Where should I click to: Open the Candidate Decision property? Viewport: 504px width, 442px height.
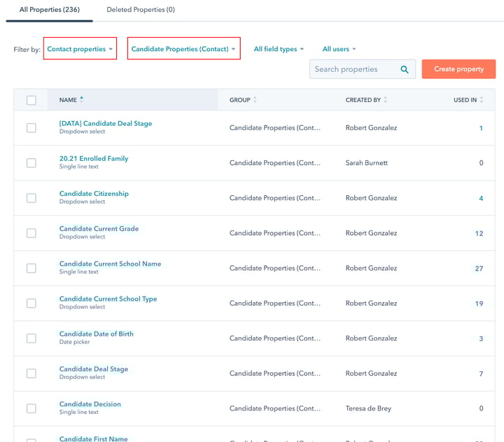[90, 404]
